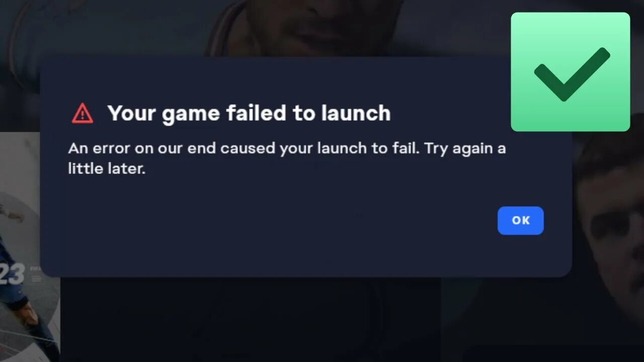
Task: Click the word "game" in the dialog heading
Action: click(x=192, y=115)
